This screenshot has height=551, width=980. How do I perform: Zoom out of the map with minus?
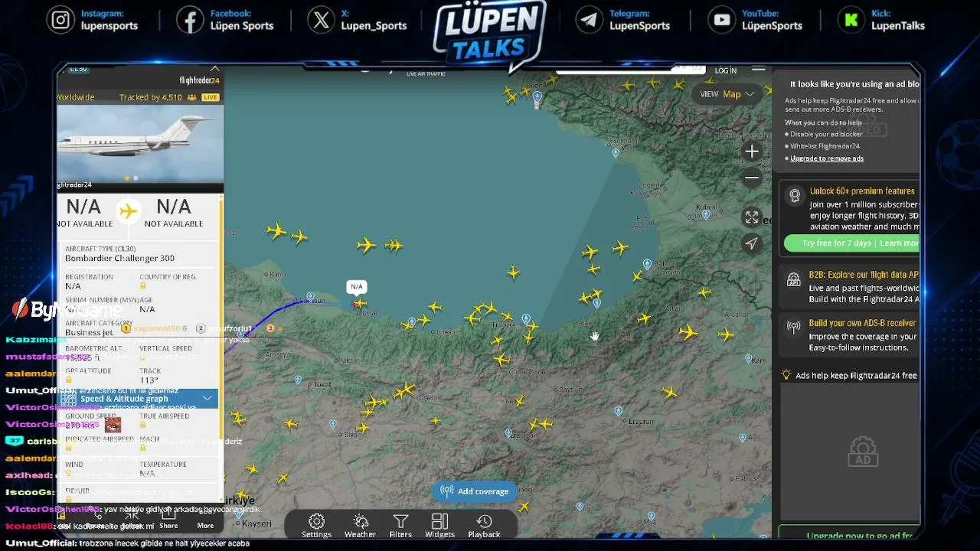pyautogui.click(x=752, y=178)
